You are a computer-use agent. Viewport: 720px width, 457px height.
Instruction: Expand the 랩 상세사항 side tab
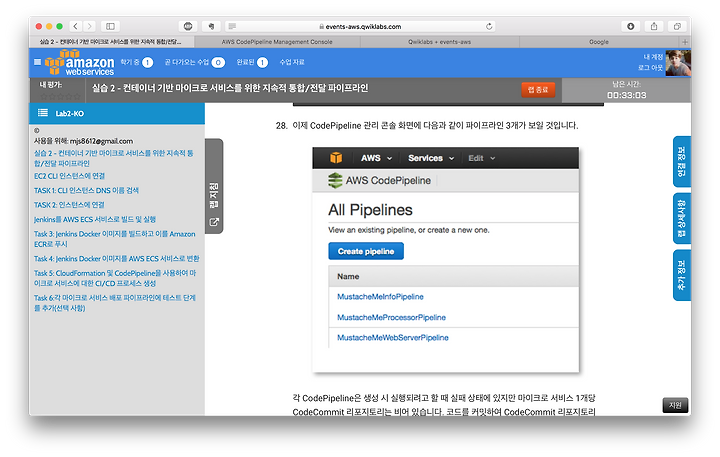pos(682,218)
